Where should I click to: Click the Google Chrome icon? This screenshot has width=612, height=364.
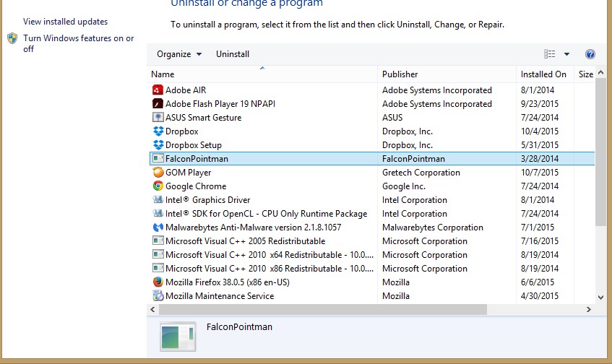(x=158, y=186)
